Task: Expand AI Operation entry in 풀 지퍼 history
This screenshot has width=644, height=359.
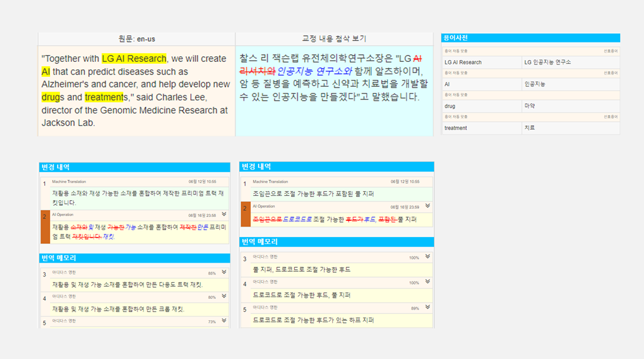Action: (x=427, y=206)
